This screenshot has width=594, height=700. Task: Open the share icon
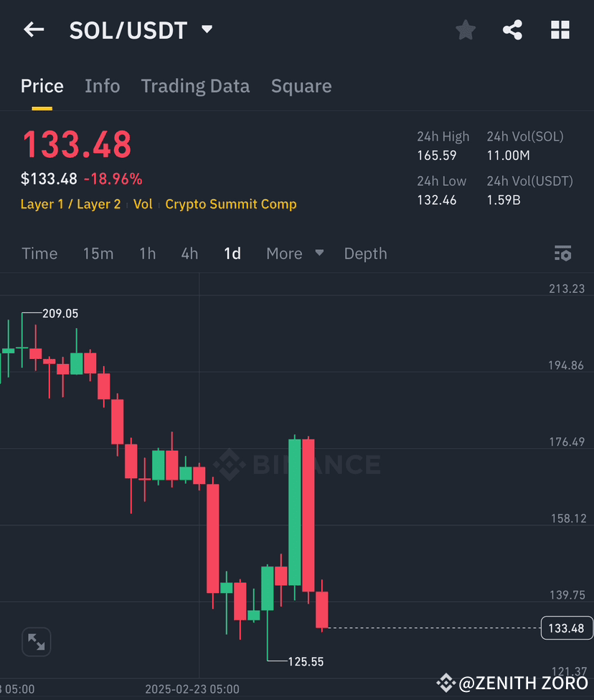point(512,29)
